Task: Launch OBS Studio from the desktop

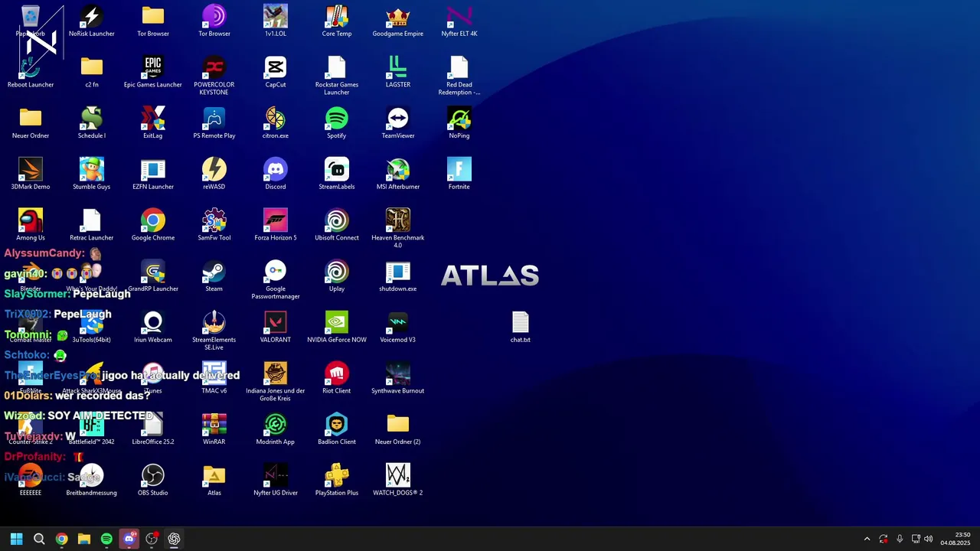Action: (x=153, y=480)
